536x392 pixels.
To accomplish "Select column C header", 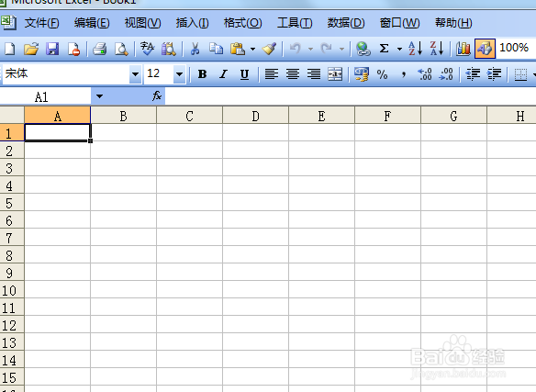I will (x=189, y=116).
